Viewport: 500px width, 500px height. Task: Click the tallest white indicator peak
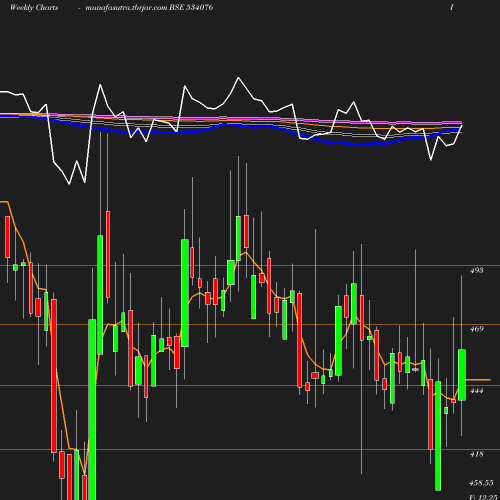pyautogui.click(x=238, y=78)
